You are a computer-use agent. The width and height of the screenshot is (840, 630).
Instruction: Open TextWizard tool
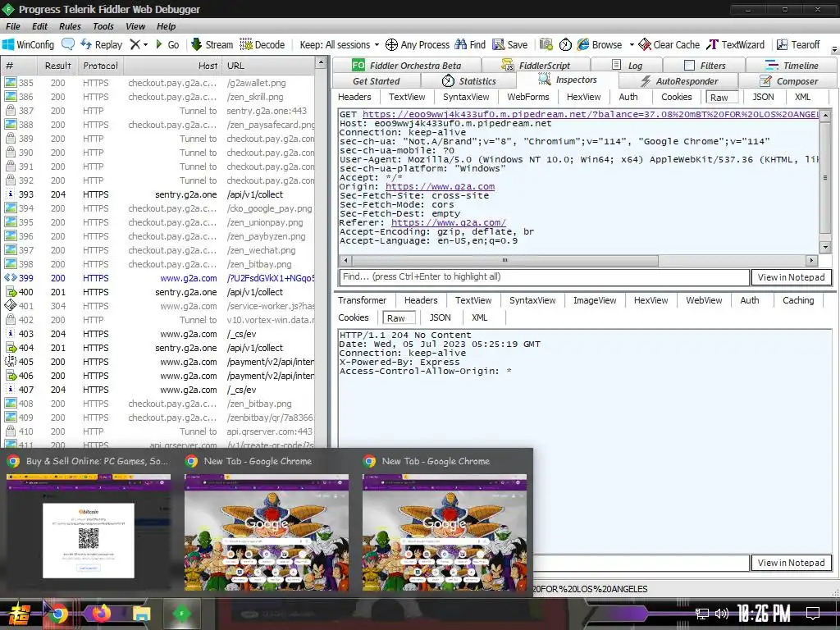point(736,44)
